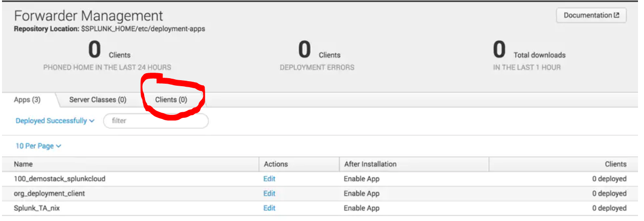The height and width of the screenshot is (221, 644).
Task: Switch to the Apps (3) tab
Action: pyautogui.click(x=27, y=100)
